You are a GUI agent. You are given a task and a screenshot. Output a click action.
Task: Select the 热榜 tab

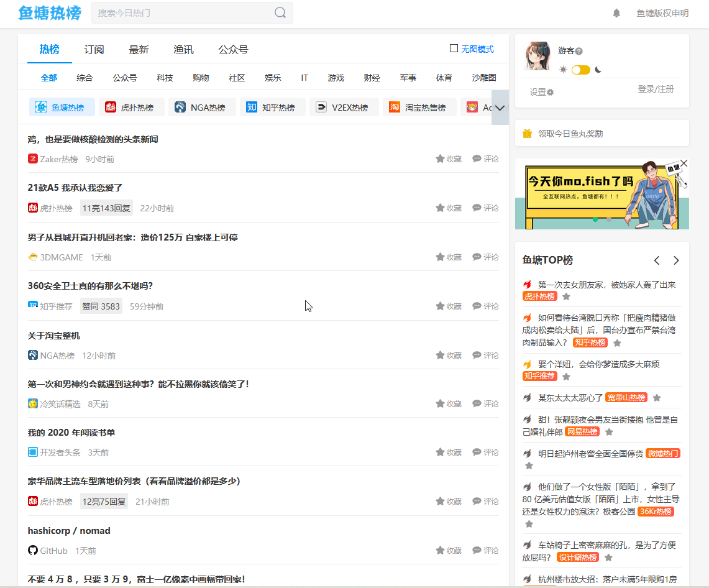coord(49,49)
